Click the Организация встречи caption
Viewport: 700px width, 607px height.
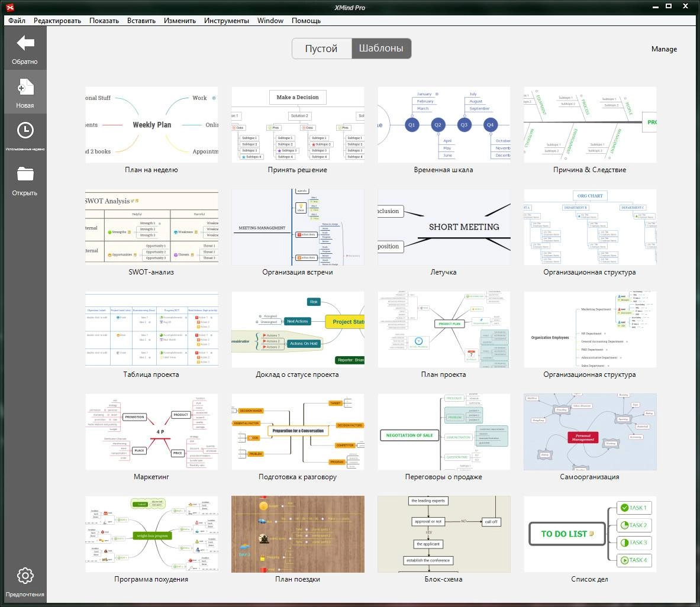[x=297, y=272]
